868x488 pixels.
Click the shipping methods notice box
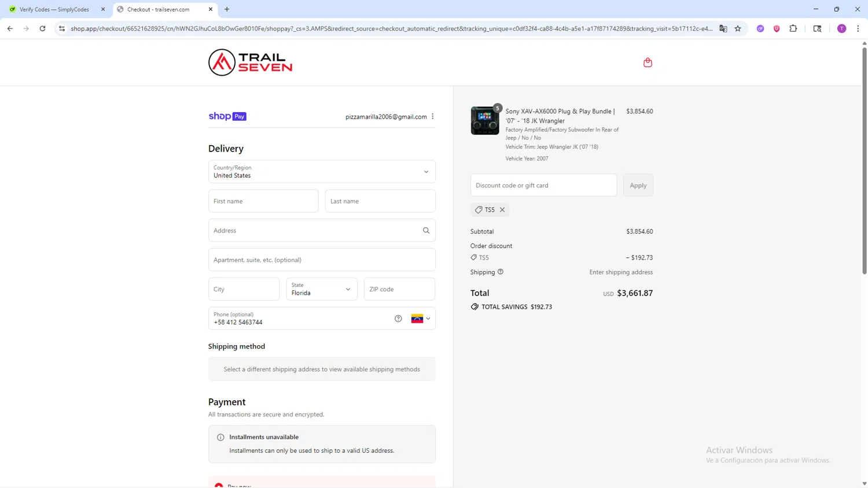click(322, 369)
